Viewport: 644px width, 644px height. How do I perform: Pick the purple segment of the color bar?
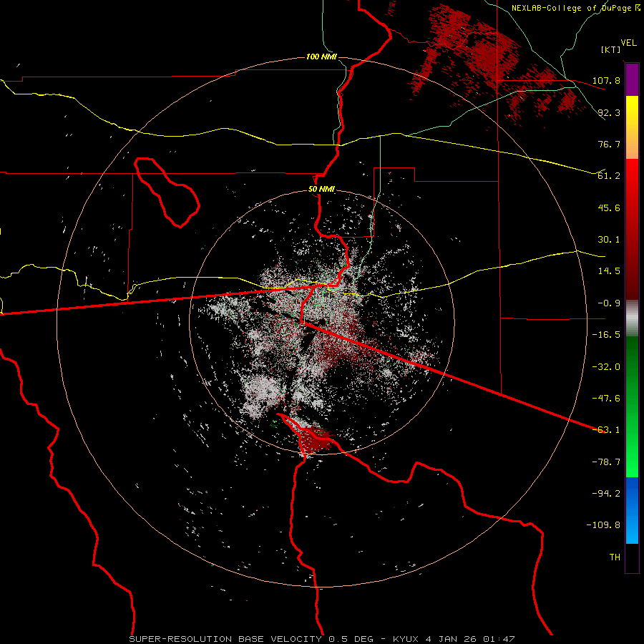point(632,80)
